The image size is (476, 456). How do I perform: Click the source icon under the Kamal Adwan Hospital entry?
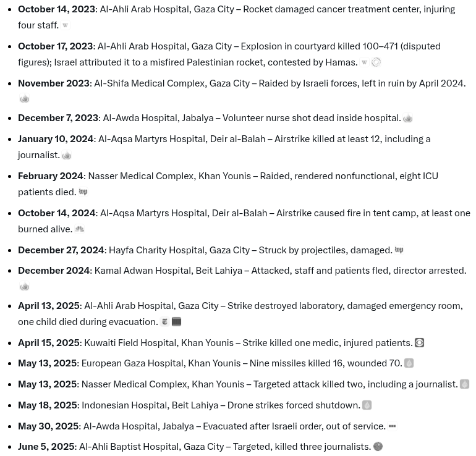coord(25,287)
